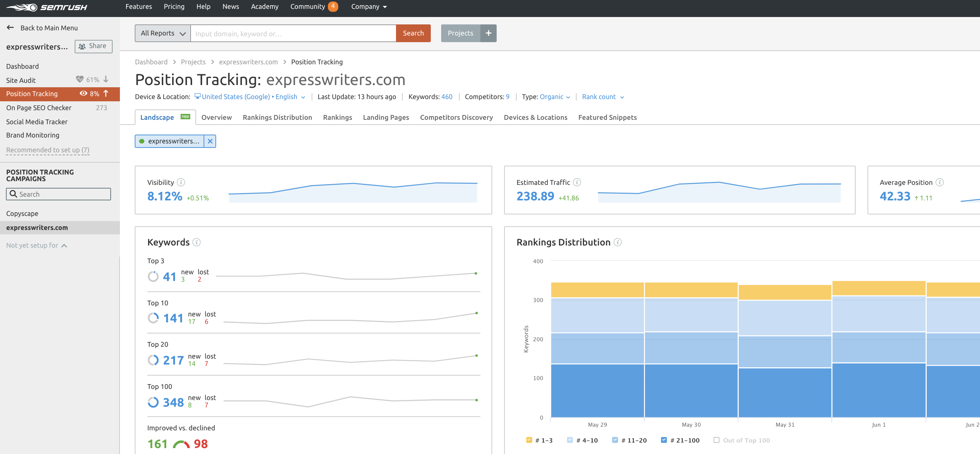980x454 pixels.
Task: Click the Dashboard breadcrumb link
Action: coord(151,62)
